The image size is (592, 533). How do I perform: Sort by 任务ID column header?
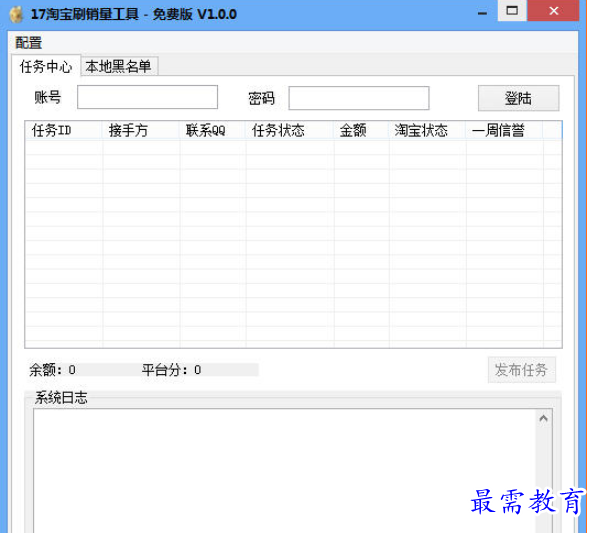click(x=63, y=131)
